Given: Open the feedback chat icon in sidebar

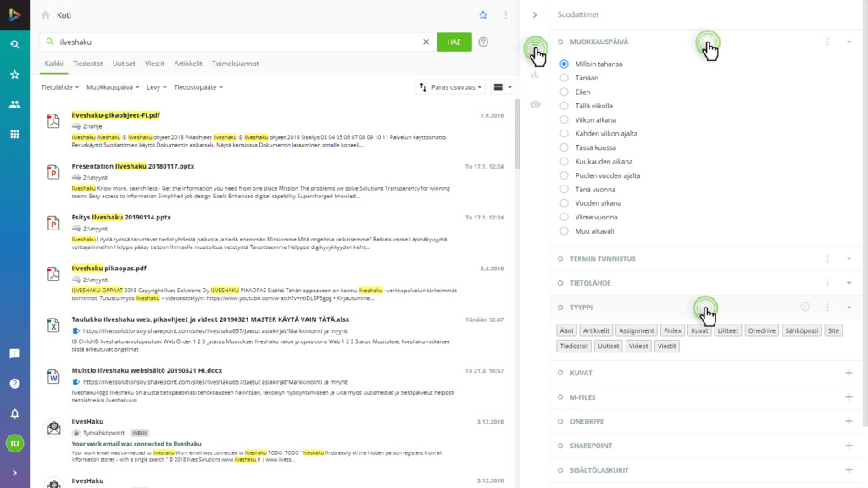Looking at the screenshot, I should (15, 353).
